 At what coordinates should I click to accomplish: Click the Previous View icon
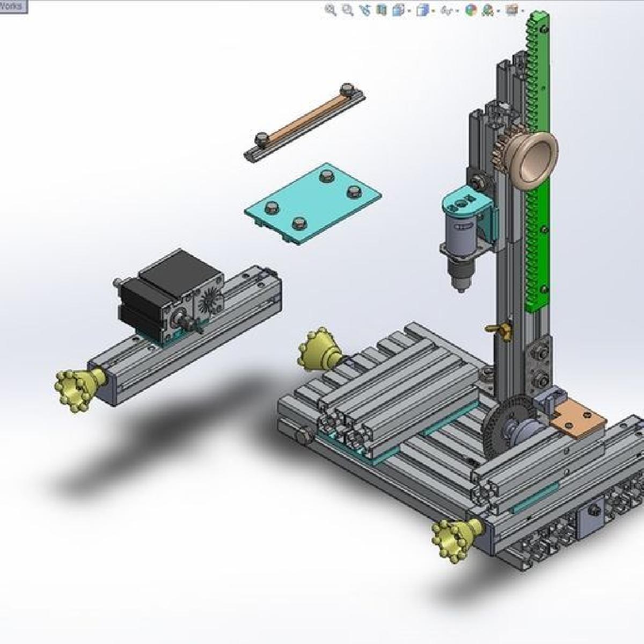tap(365, 10)
